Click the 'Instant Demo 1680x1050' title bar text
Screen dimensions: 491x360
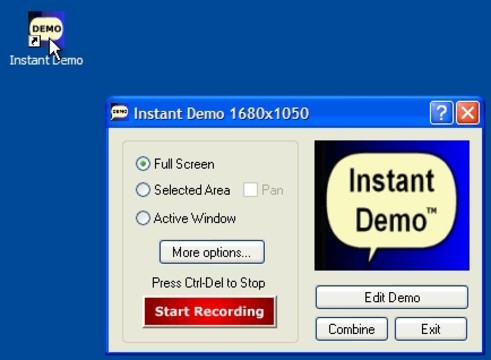pyautogui.click(x=221, y=114)
